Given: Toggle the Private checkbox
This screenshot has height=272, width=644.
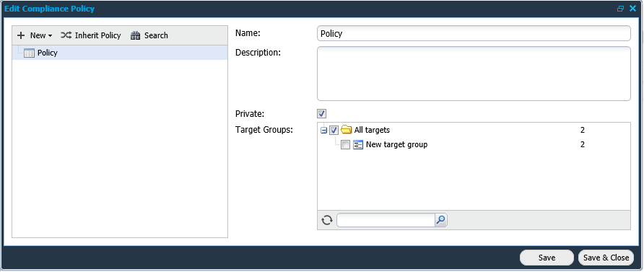Looking at the screenshot, I should pyautogui.click(x=322, y=114).
